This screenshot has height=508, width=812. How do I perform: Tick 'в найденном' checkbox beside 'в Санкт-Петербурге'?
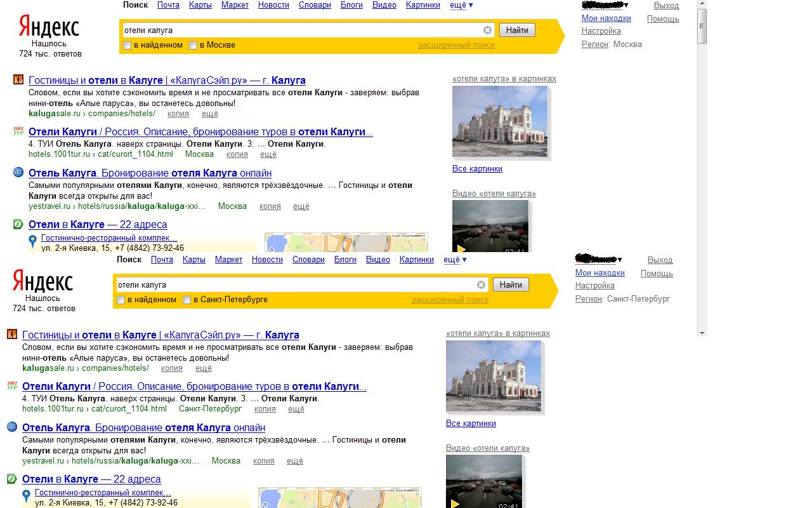[x=121, y=300]
